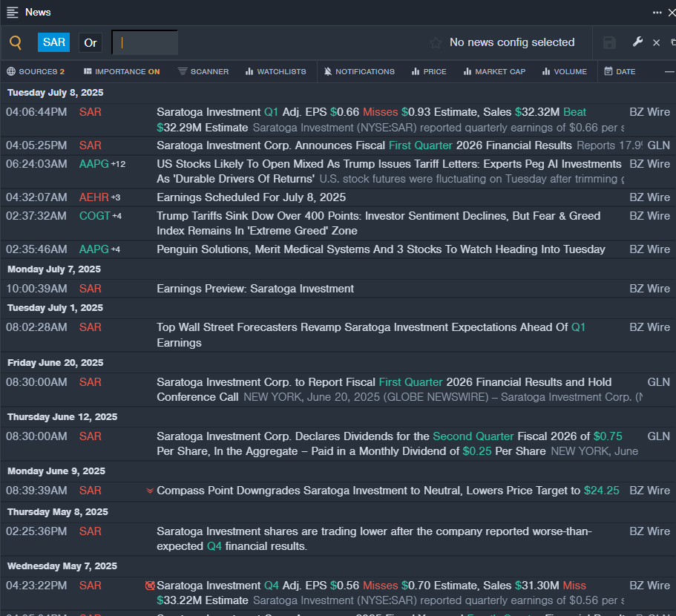Click the alert icon beside Q4 EPS headline

(150, 586)
